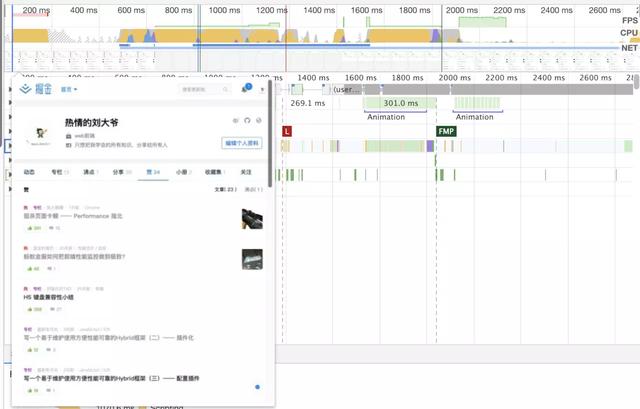The height and width of the screenshot is (409, 640).
Task: Click the Animation label near 2000 ms
Action: click(x=474, y=117)
